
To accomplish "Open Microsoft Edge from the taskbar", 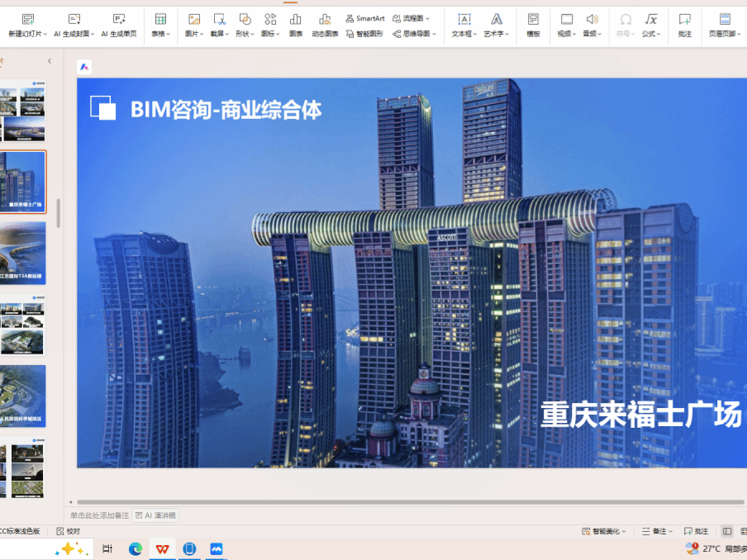I will [136, 549].
